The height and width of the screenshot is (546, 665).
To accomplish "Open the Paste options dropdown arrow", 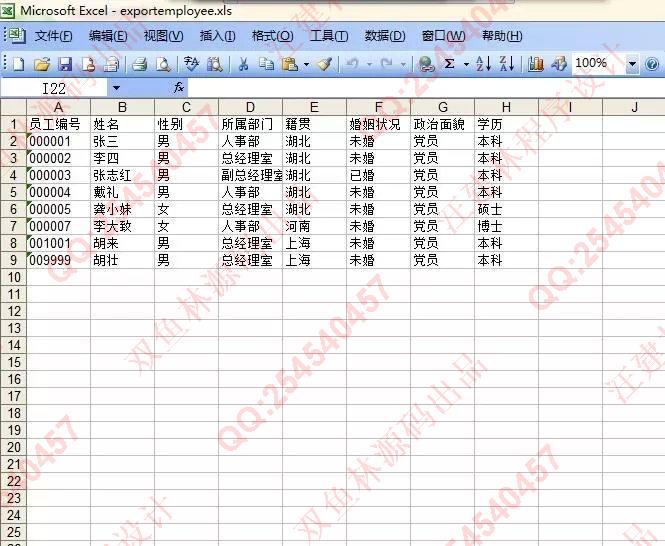I will [x=306, y=64].
